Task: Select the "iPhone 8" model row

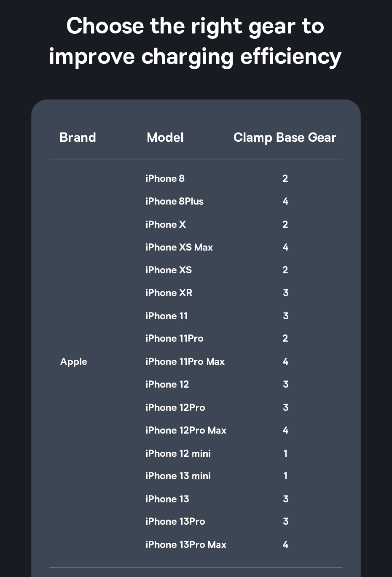Action: pos(165,178)
